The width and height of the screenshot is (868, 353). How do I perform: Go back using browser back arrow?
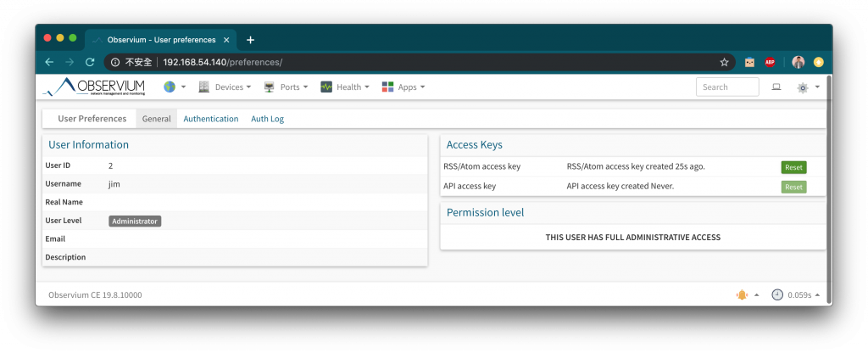49,62
